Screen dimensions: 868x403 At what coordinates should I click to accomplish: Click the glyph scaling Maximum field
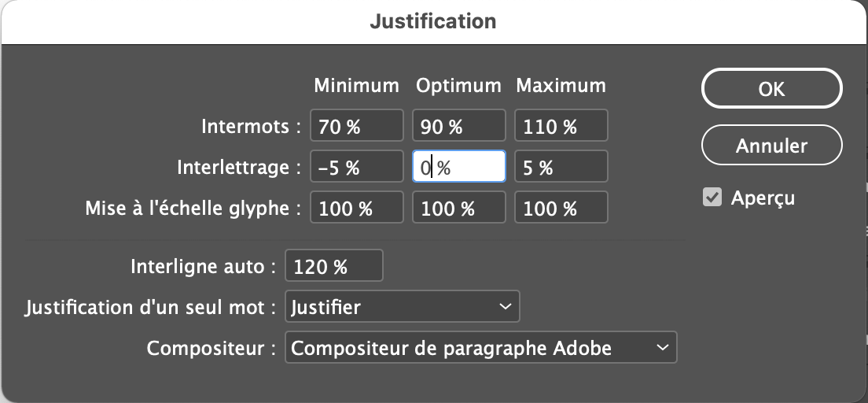click(x=561, y=209)
